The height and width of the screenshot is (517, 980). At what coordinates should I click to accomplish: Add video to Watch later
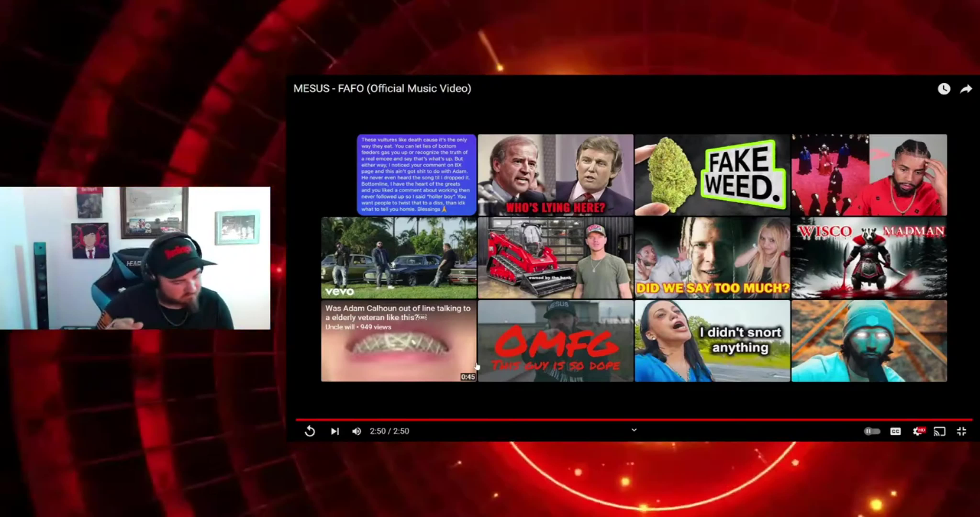click(944, 89)
